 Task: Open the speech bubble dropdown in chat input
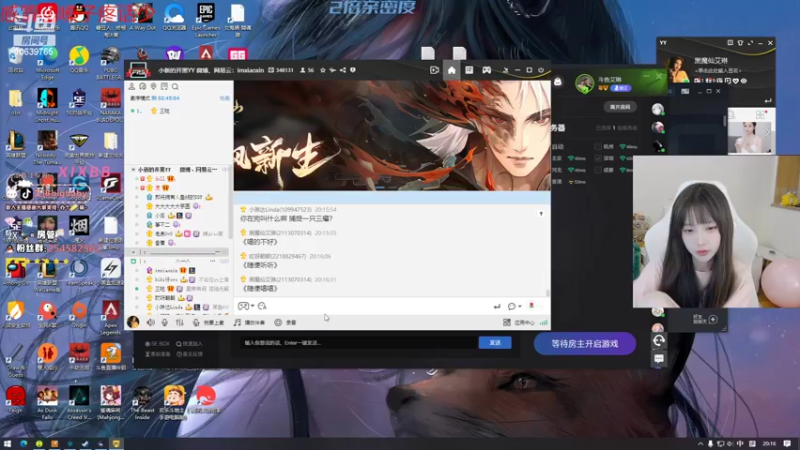(x=514, y=306)
